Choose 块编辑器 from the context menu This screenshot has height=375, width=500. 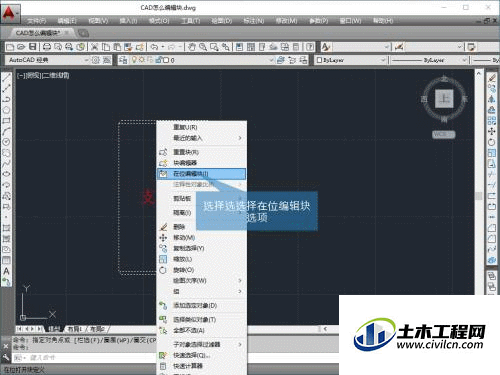coord(201,163)
